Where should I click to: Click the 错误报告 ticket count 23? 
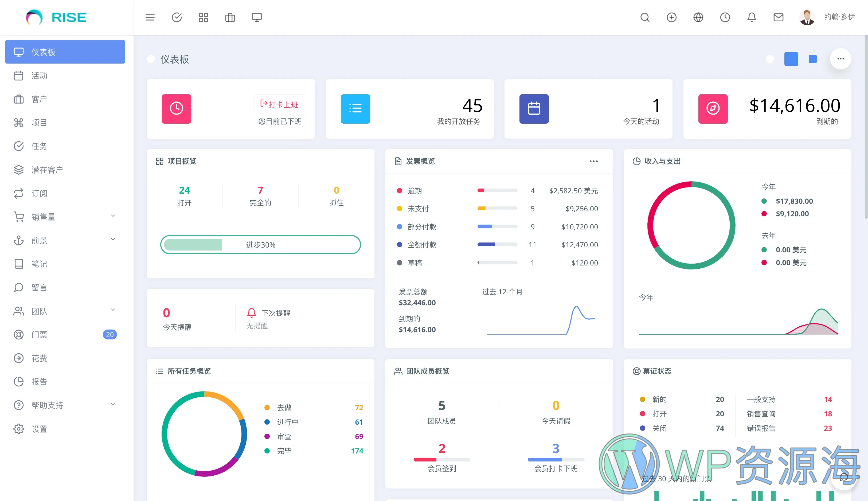click(x=828, y=428)
